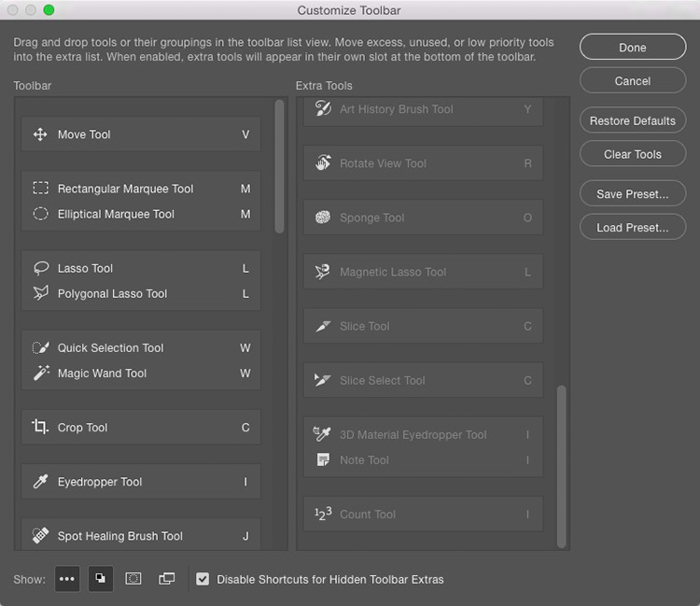This screenshot has height=606, width=700.
Task: Click Restore Defaults button
Action: tap(632, 121)
